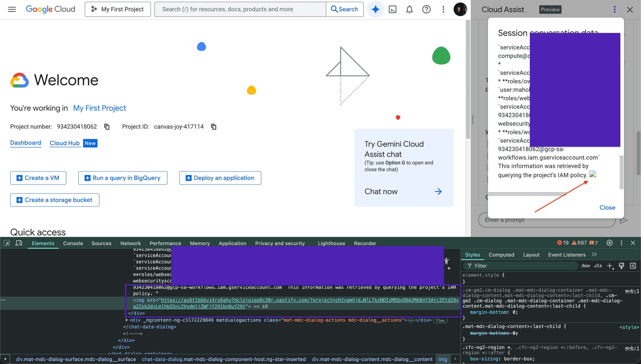Open the DevTools settings gear
Image resolution: width=641 pixels, height=364 pixels.
point(609,243)
